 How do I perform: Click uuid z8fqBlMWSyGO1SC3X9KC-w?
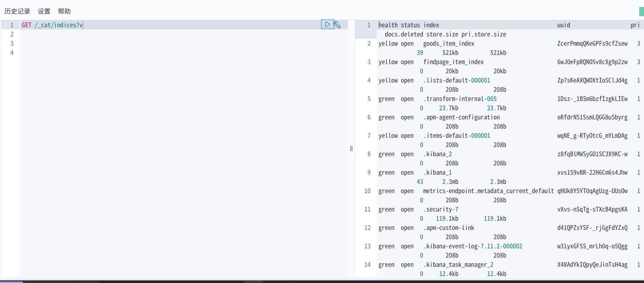tap(592, 154)
